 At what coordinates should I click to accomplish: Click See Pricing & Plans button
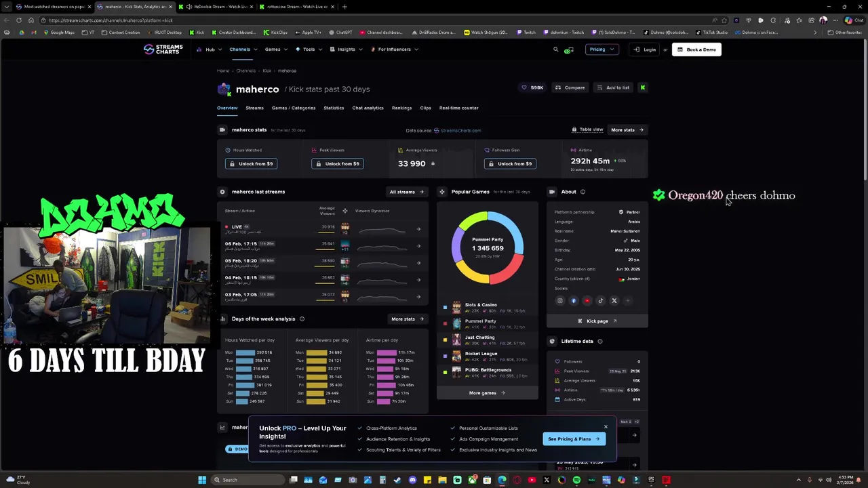(574, 439)
